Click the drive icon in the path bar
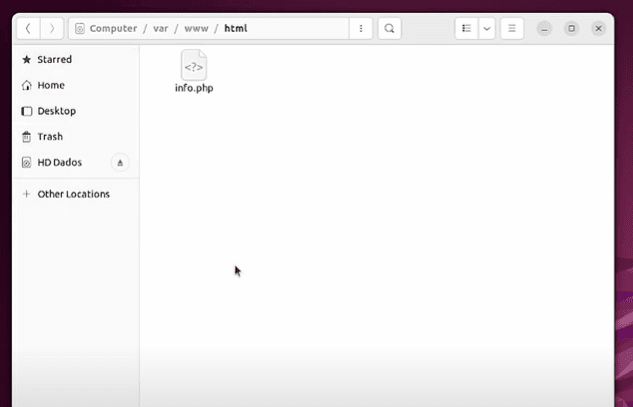633x407 pixels. click(x=80, y=29)
